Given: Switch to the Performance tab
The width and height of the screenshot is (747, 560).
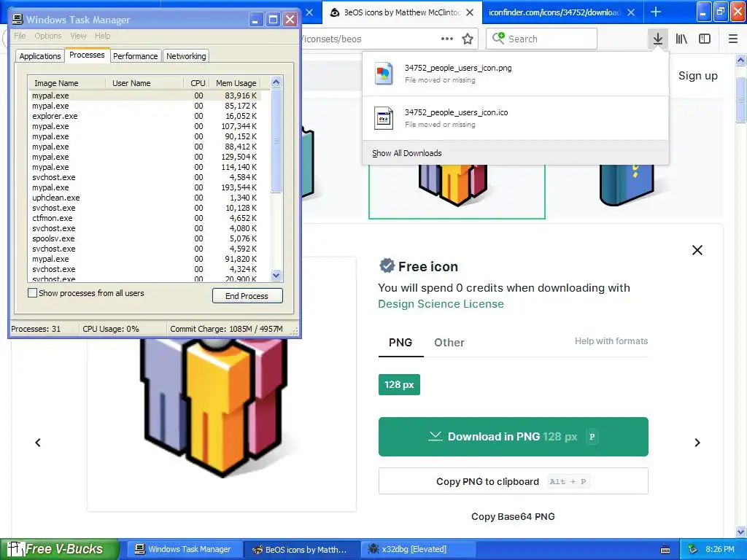Looking at the screenshot, I should [x=135, y=56].
